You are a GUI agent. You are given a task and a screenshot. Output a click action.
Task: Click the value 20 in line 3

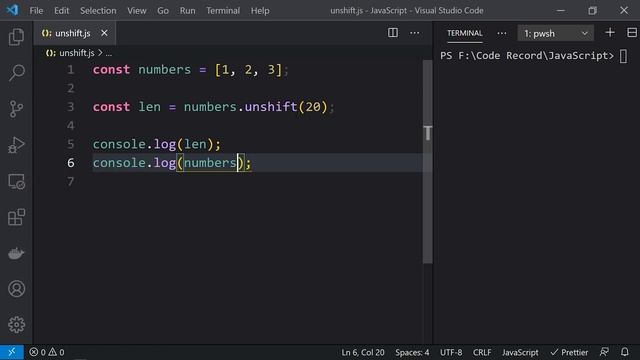click(x=313, y=107)
